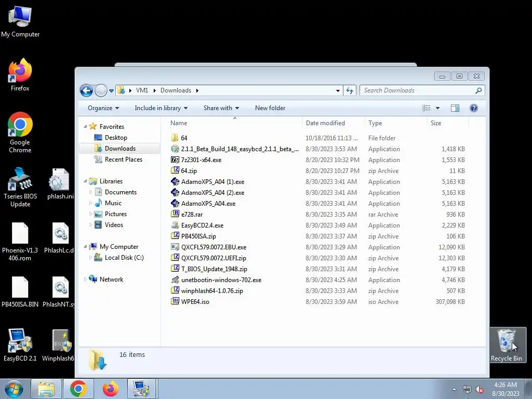This screenshot has width=532, height=399.
Task: Expand the Network tree node
Action: 85,279
